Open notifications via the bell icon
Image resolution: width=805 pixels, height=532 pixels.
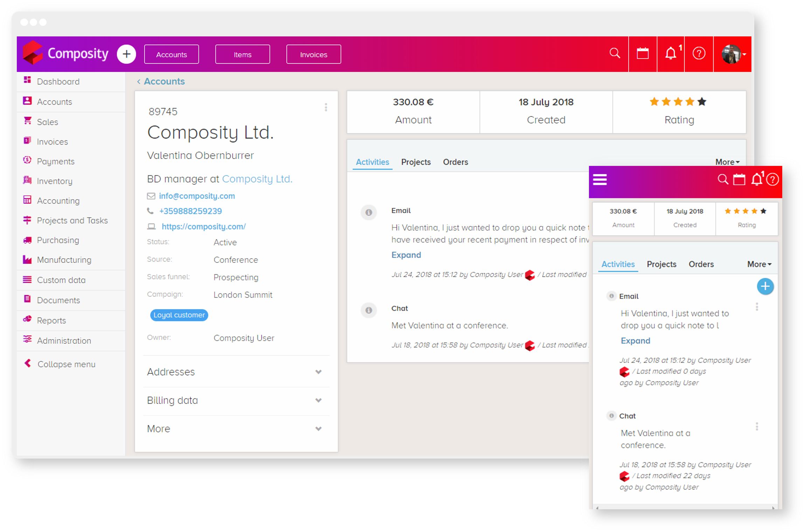[671, 54]
